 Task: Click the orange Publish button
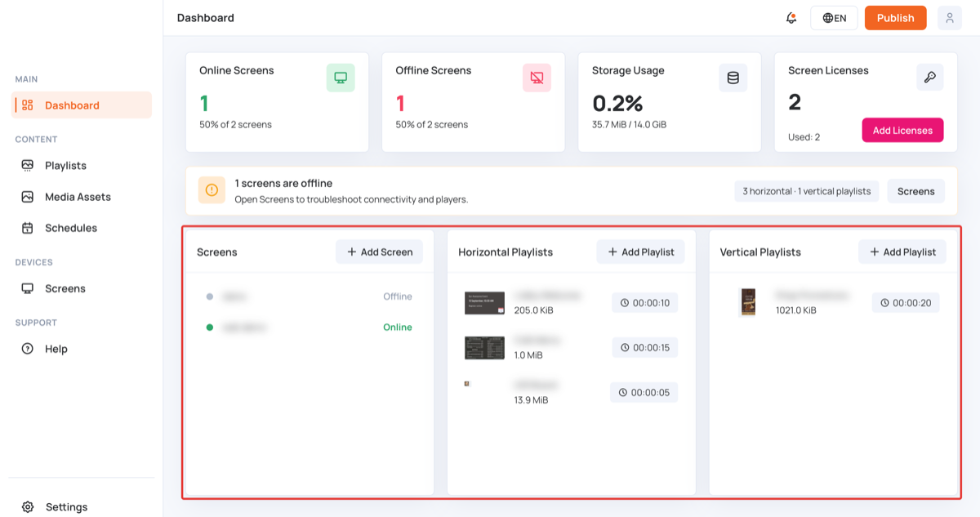tap(895, 18)
